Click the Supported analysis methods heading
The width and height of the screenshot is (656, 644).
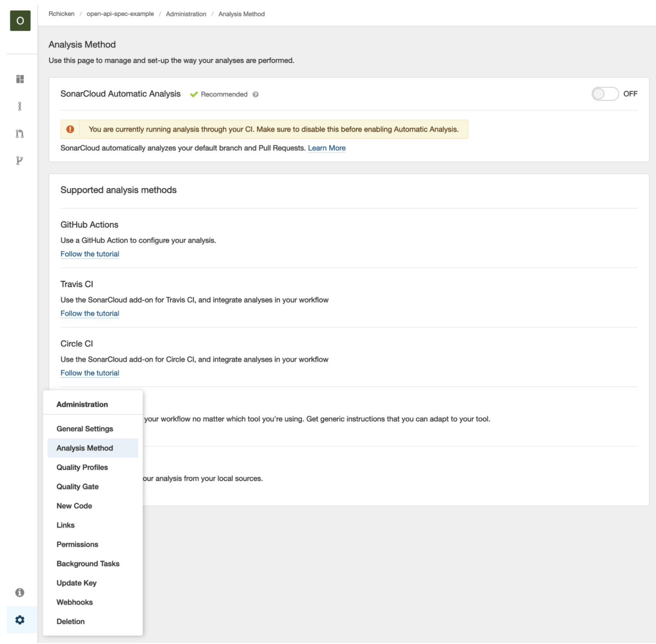(x=119, y=190)
